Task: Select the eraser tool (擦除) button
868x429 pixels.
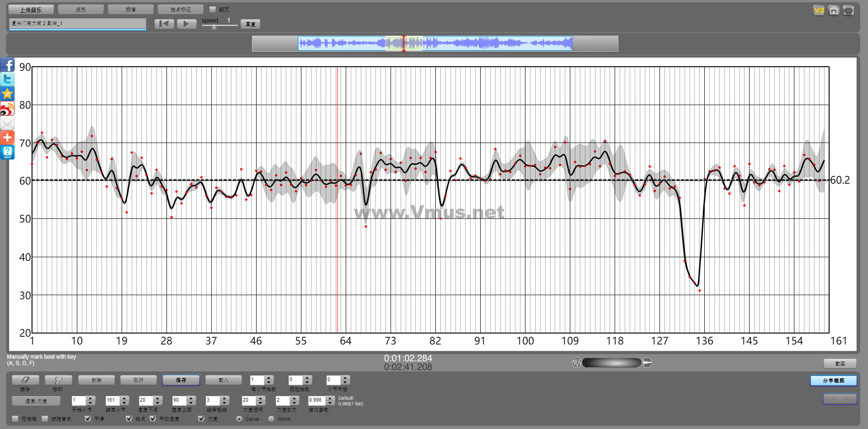Action: (25, 380)
